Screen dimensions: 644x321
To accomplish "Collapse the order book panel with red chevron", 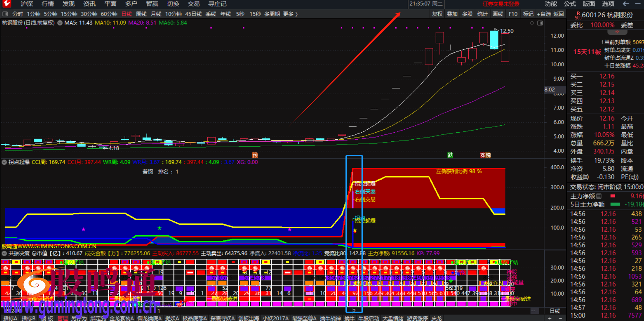I will [x=617, y=32].
